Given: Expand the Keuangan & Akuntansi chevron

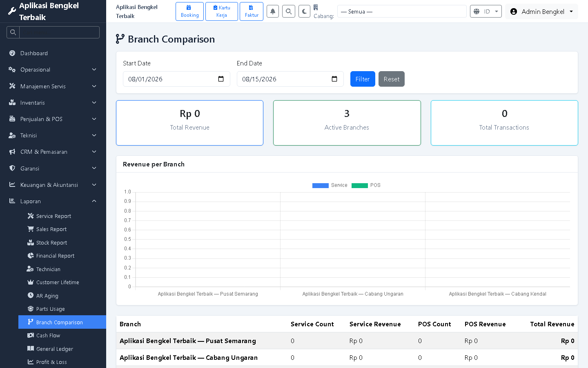Looking at the screenshot, I should 94,185.
